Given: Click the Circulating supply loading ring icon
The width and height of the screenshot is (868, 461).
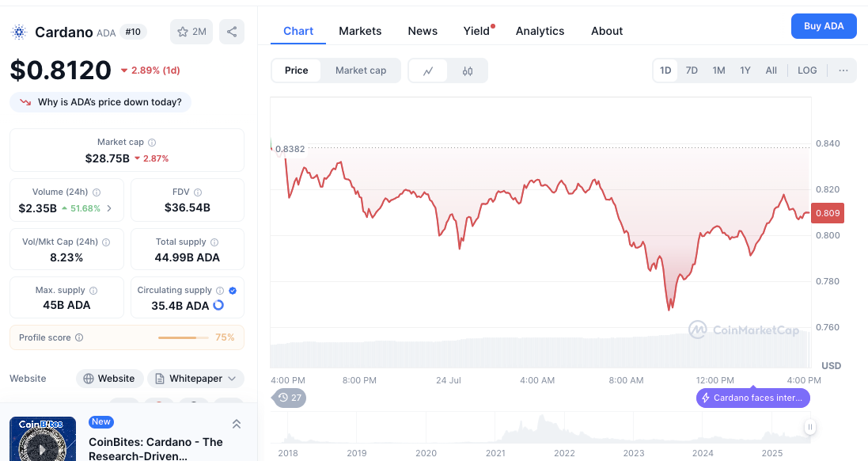Looking at the screenshot, I should 218,305.
